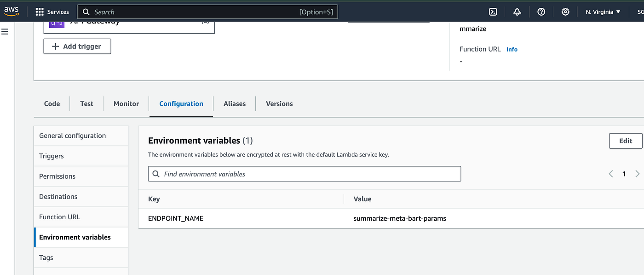Select General configuration in the sidebar
This screenshot has height=275, width=644.
[x=72, y=135]
